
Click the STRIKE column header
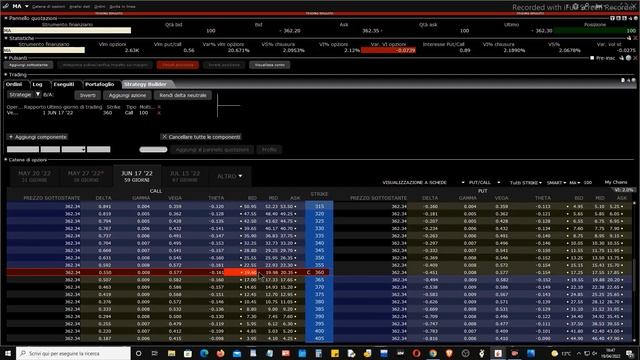pyautogui.click(x=319, y=194)
